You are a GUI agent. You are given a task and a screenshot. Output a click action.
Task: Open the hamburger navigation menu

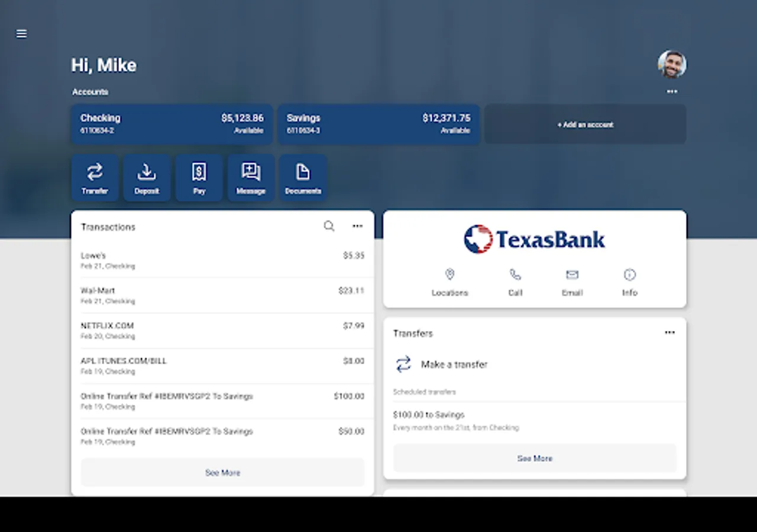click(21, 34)
